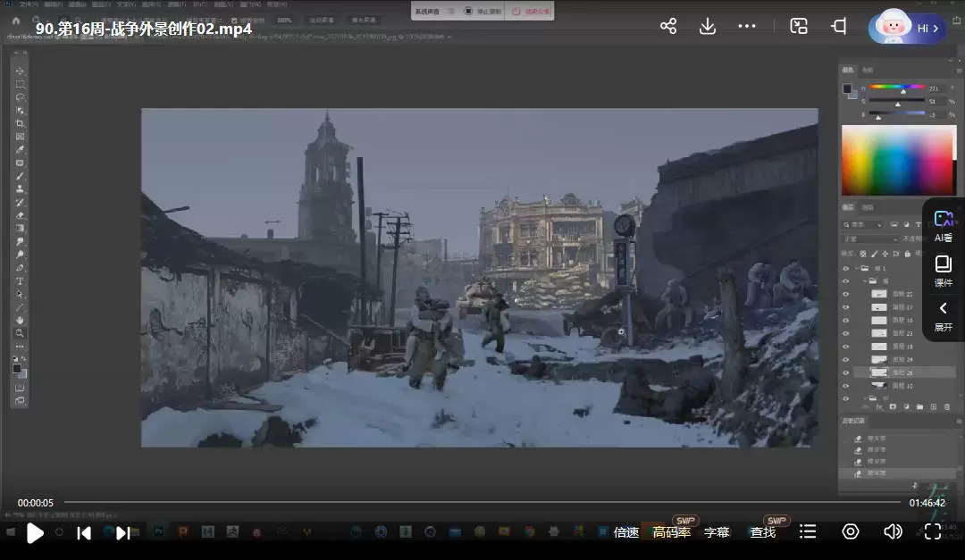Select the Clone Stamp tool
The image size is (965, 560).
coord(20,189)
